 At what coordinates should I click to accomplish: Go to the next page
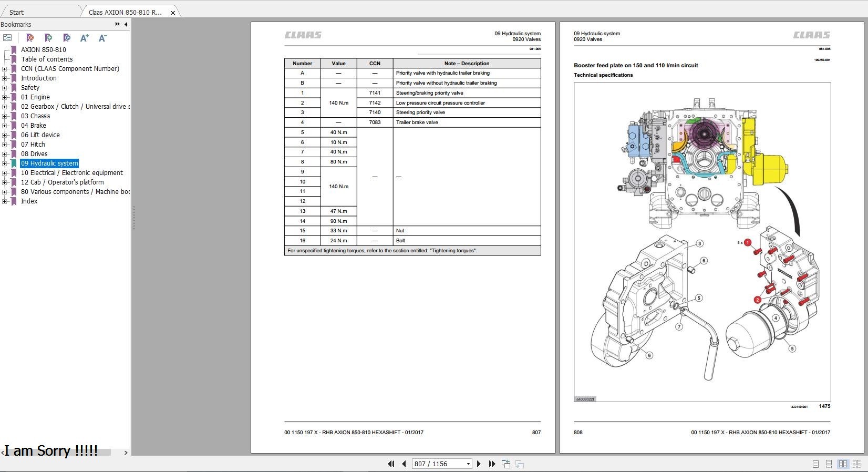pyautogui.click(x=479, y=464)
